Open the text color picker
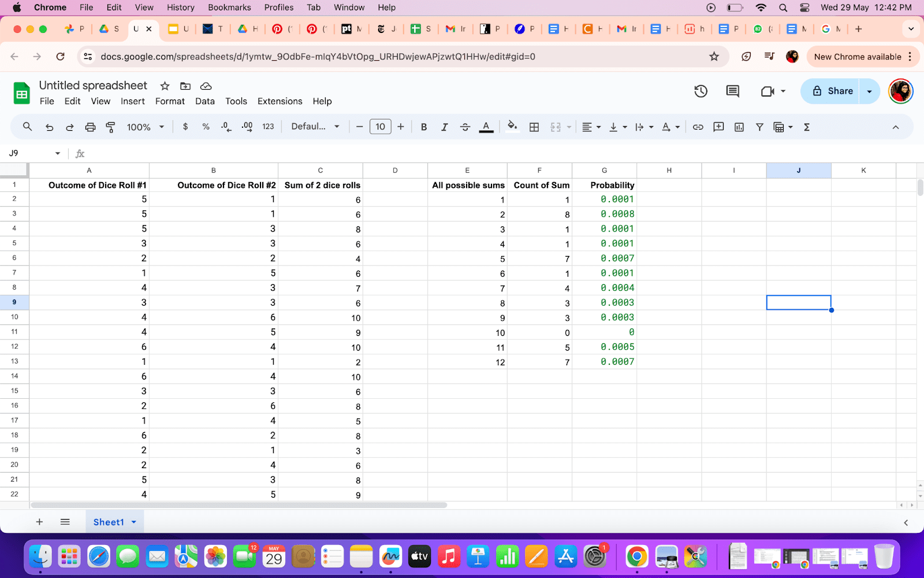Image resolution: width=924 pixels, height=578 pixels. [x=486, y=127]
